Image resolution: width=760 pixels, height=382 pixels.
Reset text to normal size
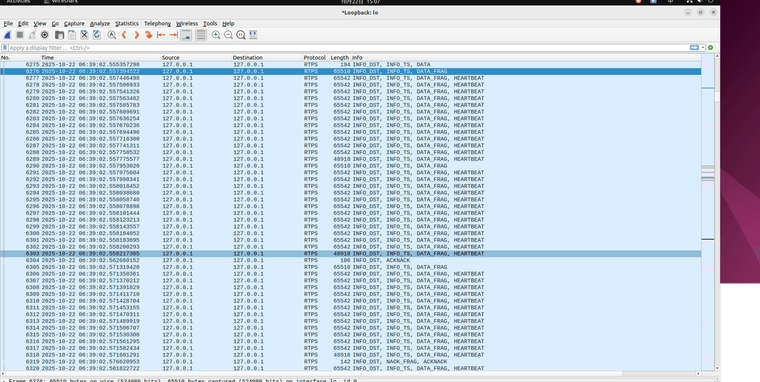coord(241,35)
